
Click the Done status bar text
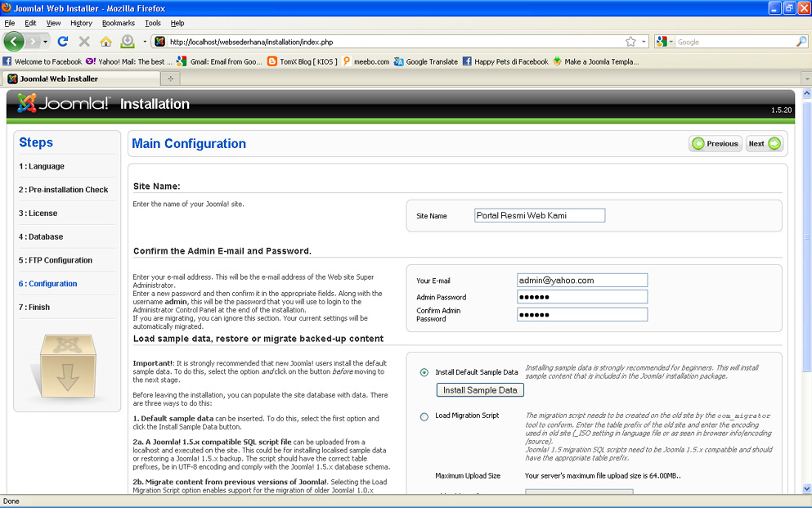tap(11, 501)
